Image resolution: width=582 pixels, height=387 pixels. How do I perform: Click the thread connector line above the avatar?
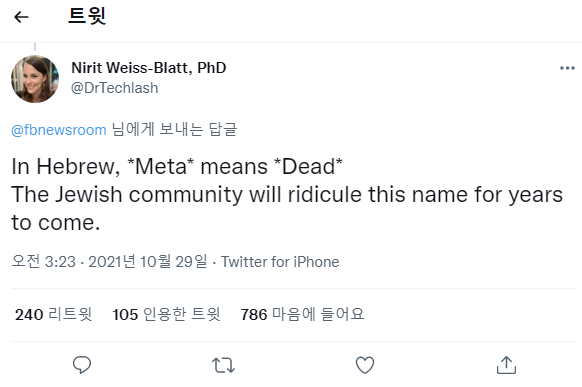[x=35, y=47]
